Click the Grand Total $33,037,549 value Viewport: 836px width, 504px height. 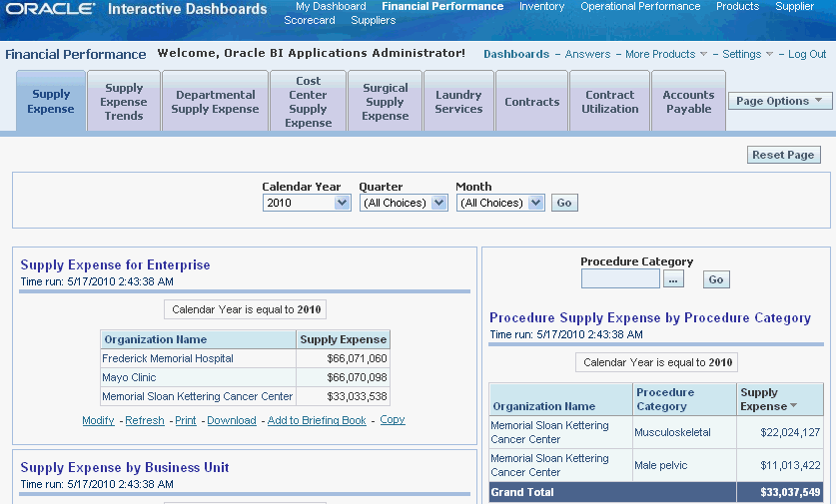coord(790,492)
